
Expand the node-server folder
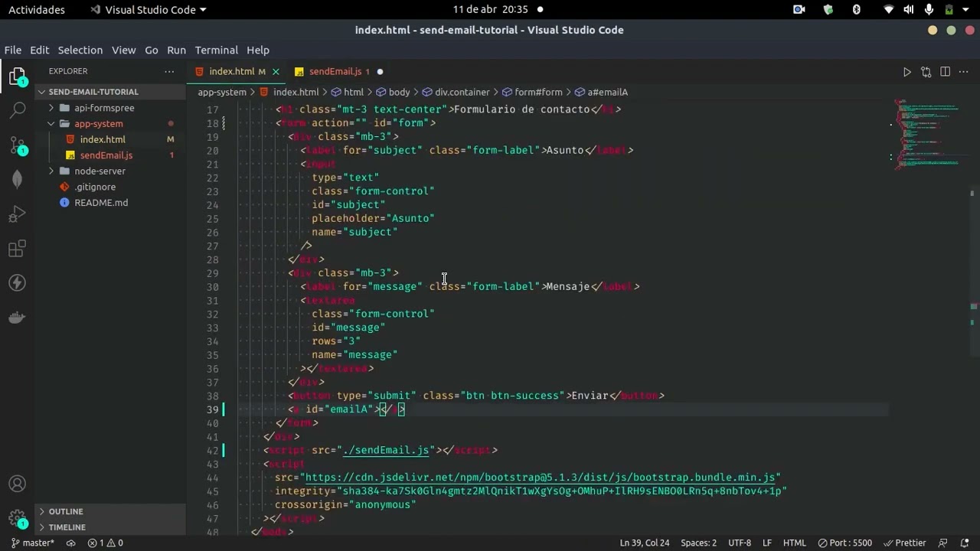point(100,171)
